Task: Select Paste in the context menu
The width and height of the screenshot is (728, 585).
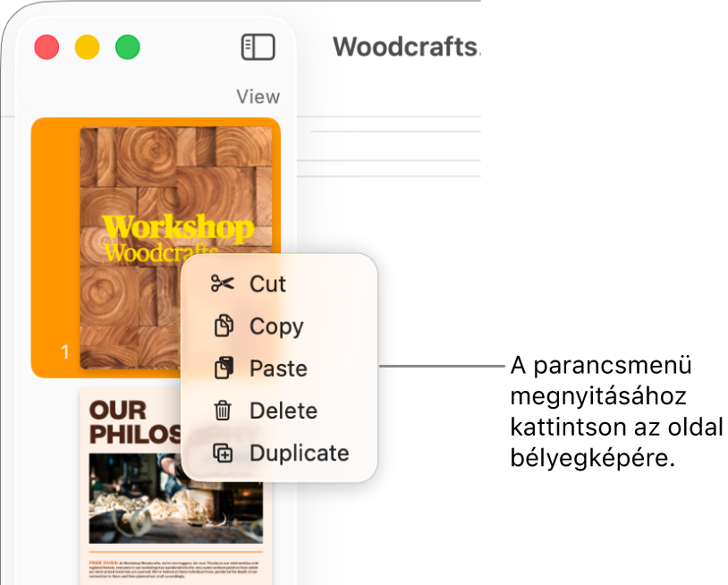Action: [279, 369]
